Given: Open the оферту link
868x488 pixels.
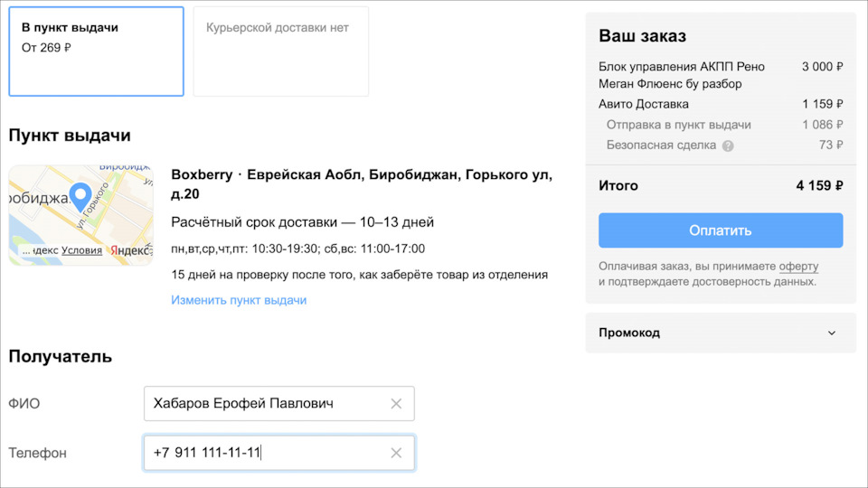Looking at the screenshot, I should pyautogui.click(x=798, y=266).
